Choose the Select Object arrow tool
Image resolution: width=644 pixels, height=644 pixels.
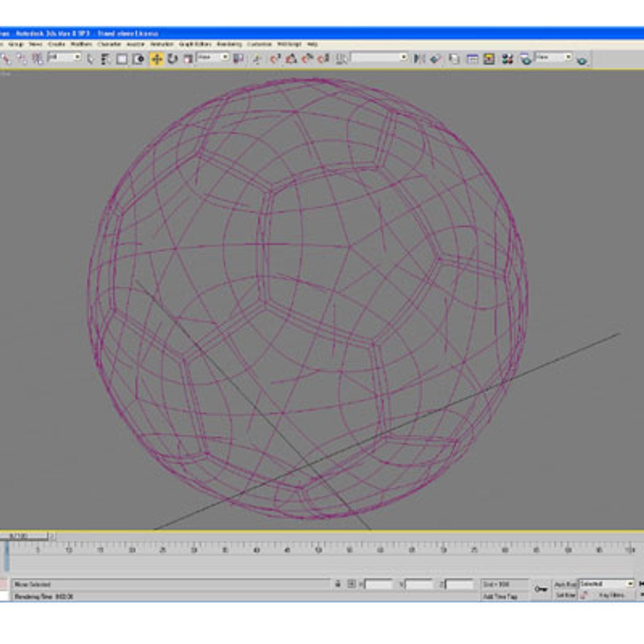click(x=91, y=58)
